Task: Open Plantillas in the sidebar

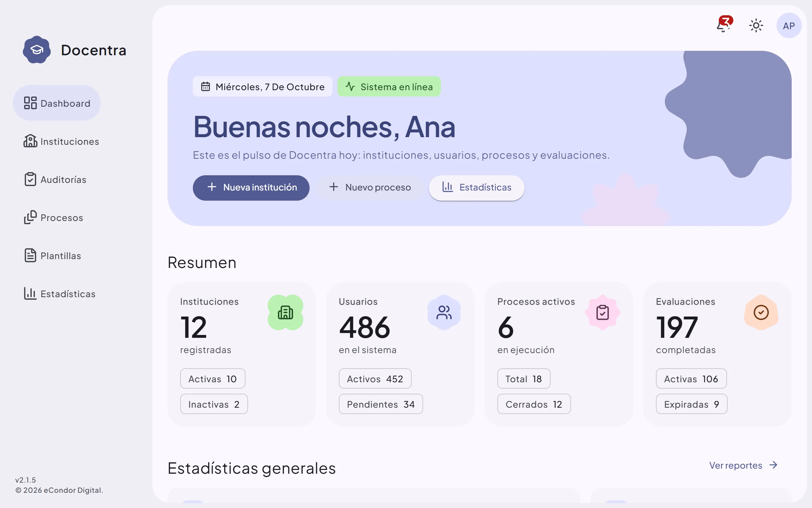Action: point(52,255)
